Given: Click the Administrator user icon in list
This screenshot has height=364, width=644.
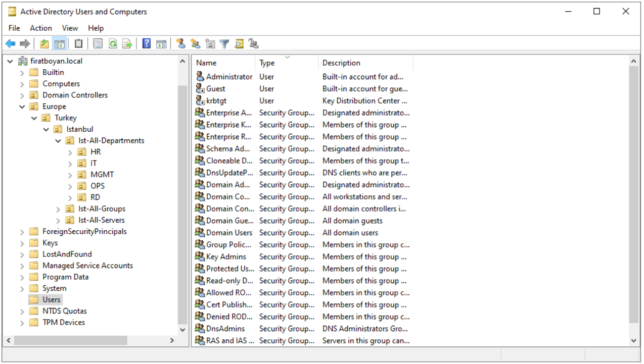Looking at the screenshot, I should pos(200,77).
